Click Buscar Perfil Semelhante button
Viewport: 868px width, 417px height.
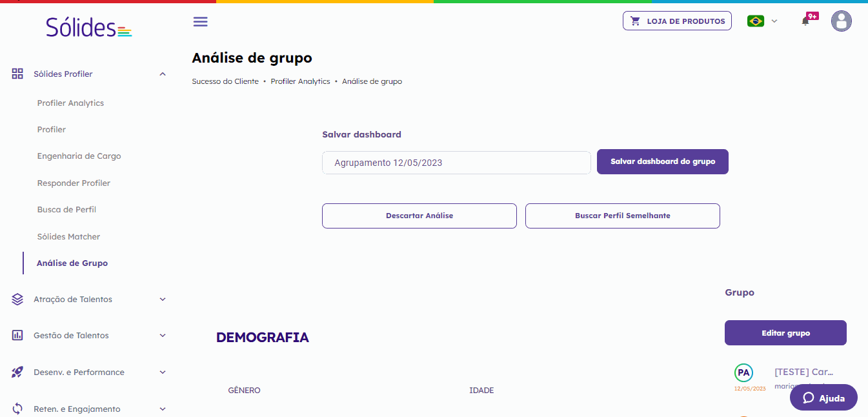tap(623, 216)
